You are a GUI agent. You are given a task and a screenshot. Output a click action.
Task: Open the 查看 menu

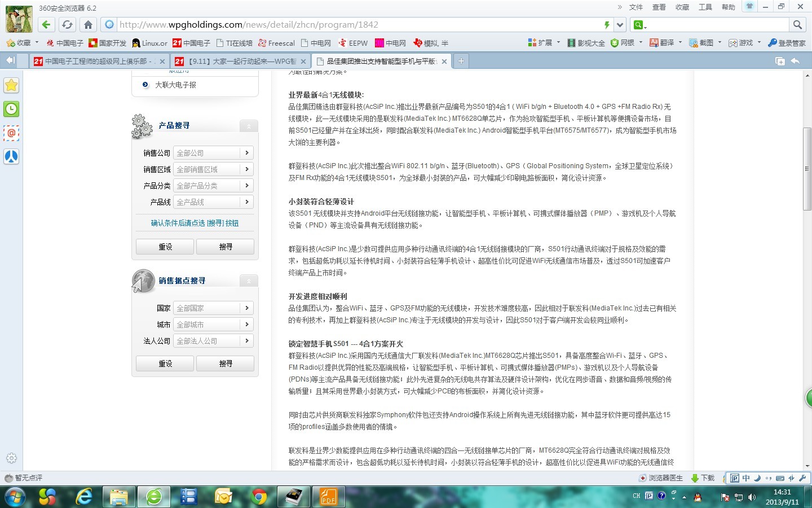(659, 7)
